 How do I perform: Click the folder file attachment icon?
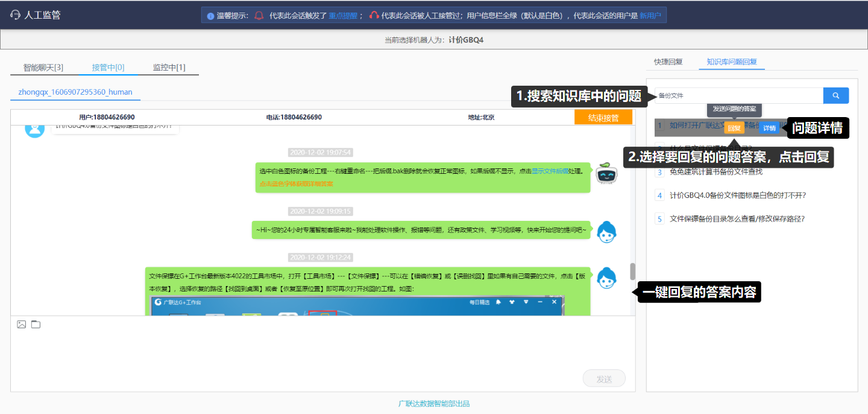36,325
